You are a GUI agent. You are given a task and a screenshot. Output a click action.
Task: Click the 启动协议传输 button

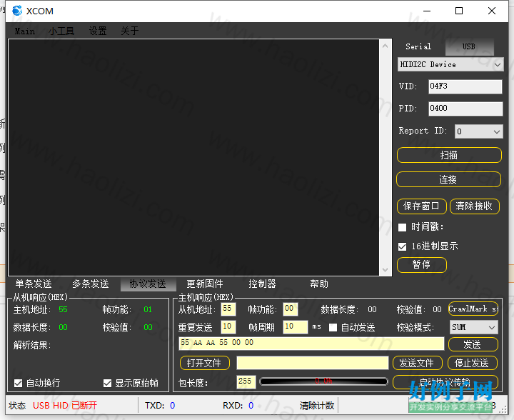[x=445, y=382]
